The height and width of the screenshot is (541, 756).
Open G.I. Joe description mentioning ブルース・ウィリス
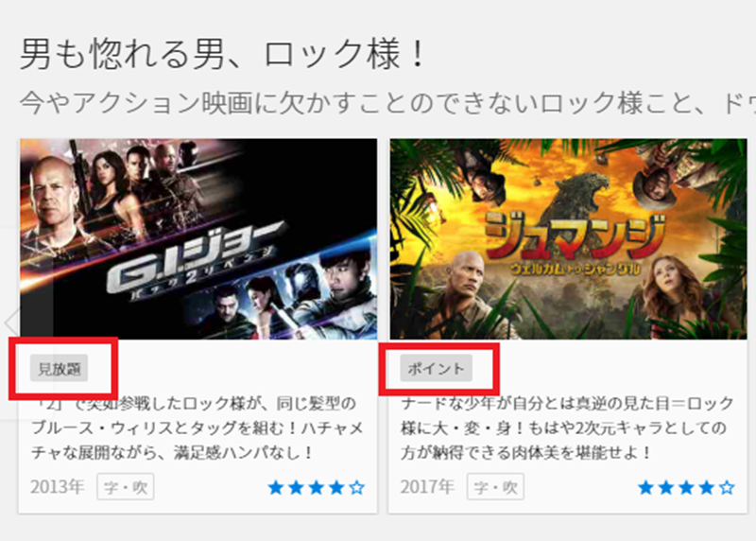[198, 428]
